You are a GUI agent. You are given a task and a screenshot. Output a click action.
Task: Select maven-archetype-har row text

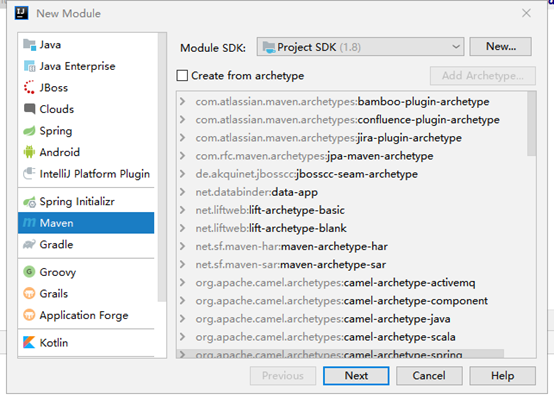(291, 246)
